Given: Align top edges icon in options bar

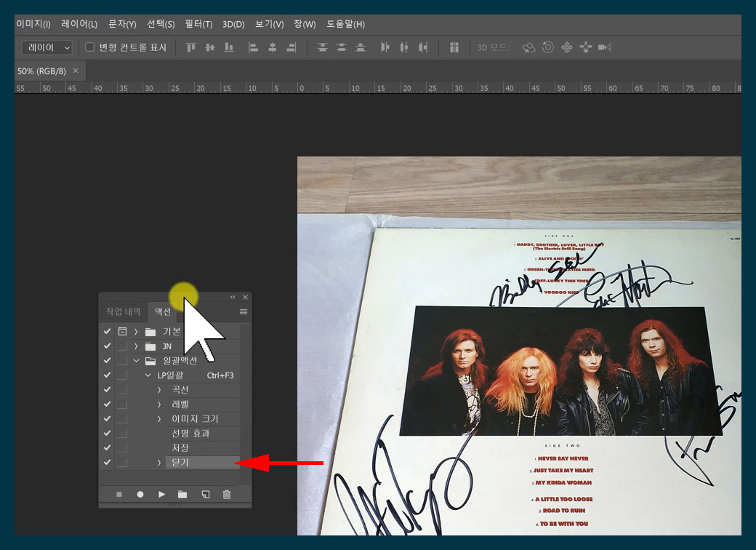Looking at the screenshot, I should [191, 47].
